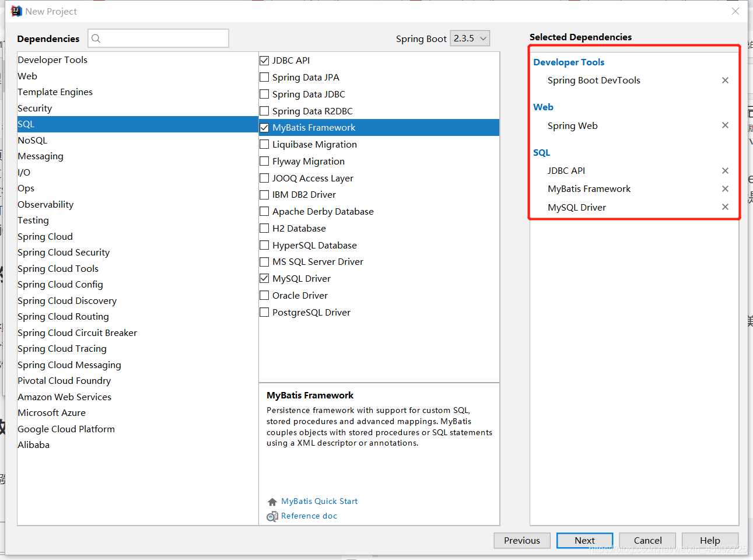753x560 pixels.
Task: Click the Developer Tools heading in Selected Dependencies
Action: [569, 62]
